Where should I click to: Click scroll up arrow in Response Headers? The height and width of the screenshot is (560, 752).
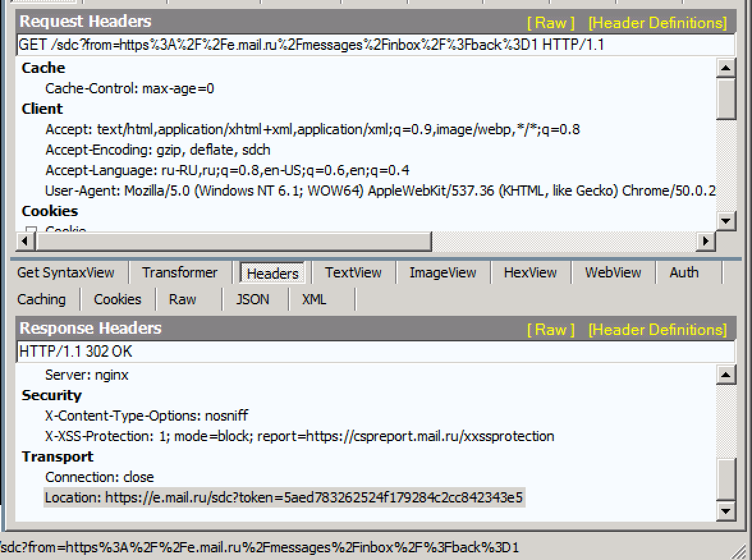click(726, 375)
